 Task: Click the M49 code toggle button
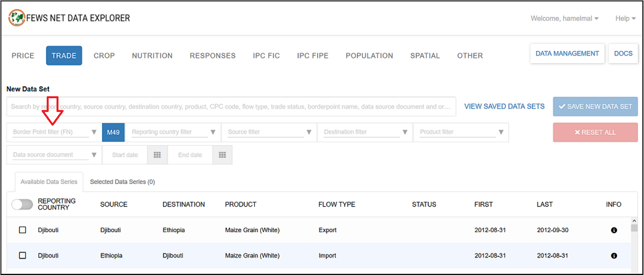tap(113, 132)
